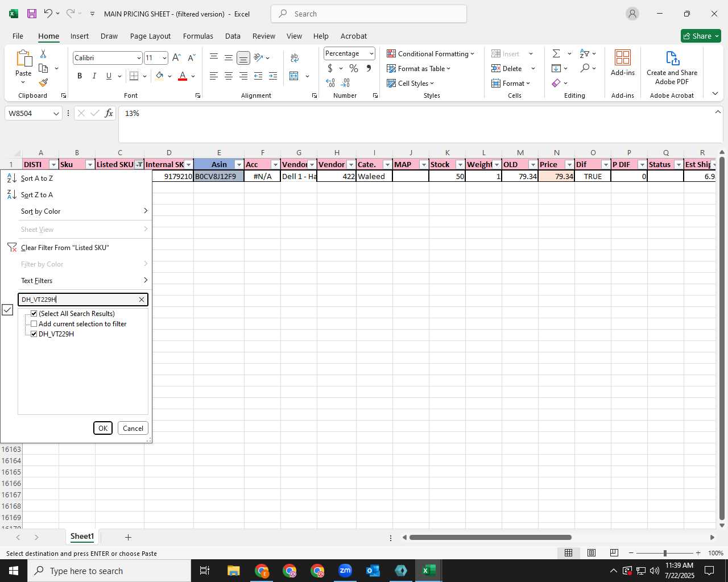728x582 pixels.
Task: Expand Cell Styles dropdown
Action: coord(432,84)
